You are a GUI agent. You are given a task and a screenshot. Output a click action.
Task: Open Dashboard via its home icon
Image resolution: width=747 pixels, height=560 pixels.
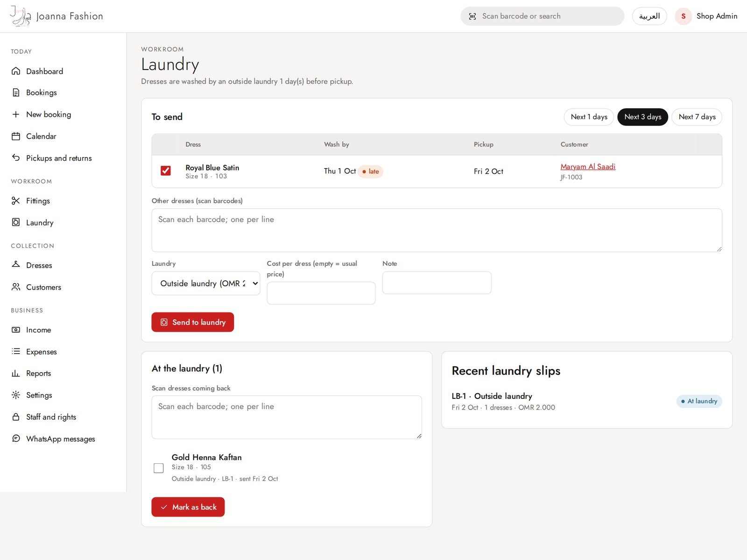point(16,71)
